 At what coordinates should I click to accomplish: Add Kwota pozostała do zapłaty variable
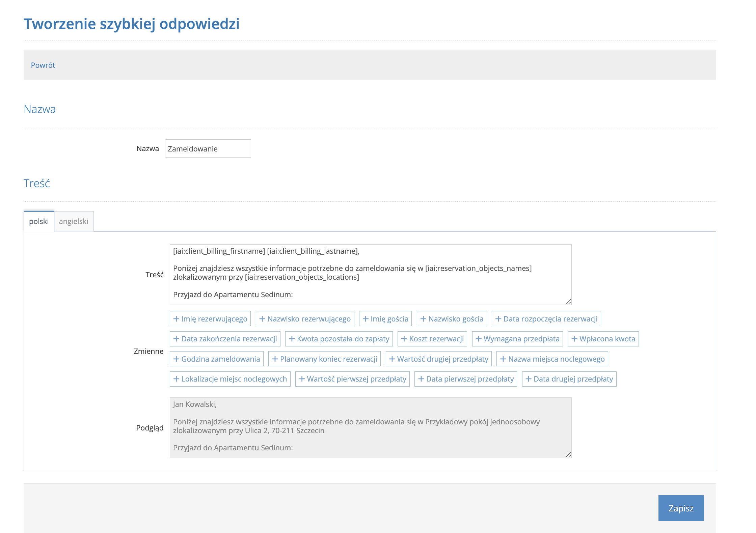(x=339, y=339)
